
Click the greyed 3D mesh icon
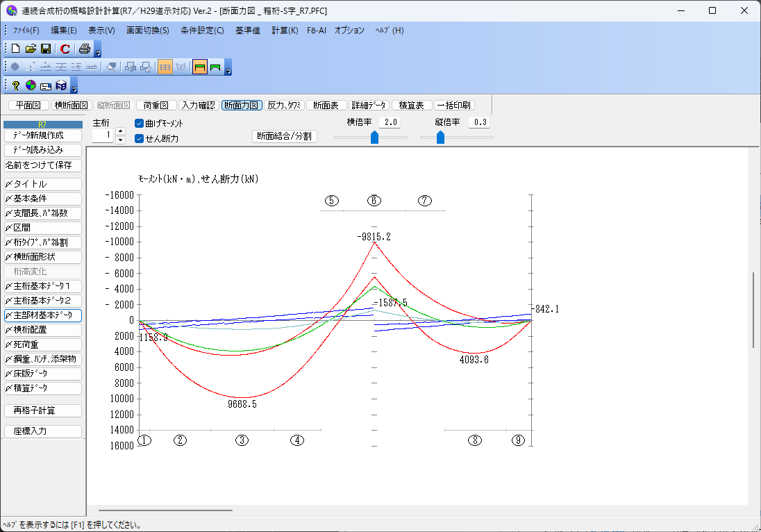(181, 67)
